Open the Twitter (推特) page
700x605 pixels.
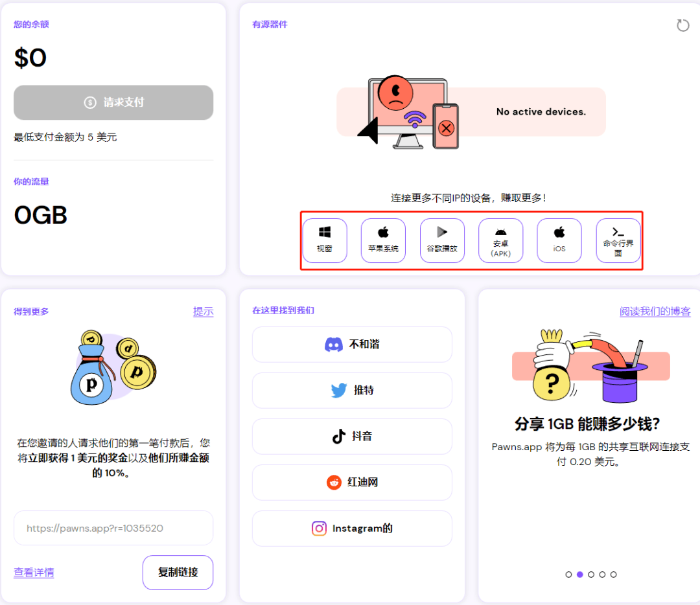click(x=352, y=391)
